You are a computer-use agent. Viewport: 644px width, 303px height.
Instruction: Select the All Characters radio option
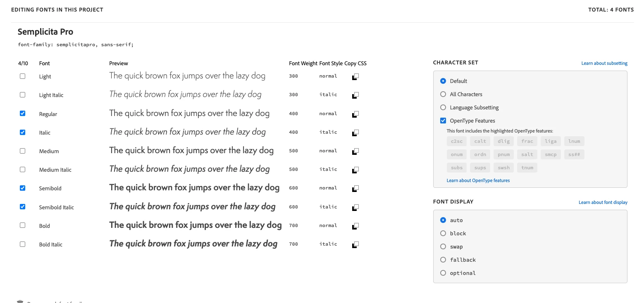click(x=443, y=94)
